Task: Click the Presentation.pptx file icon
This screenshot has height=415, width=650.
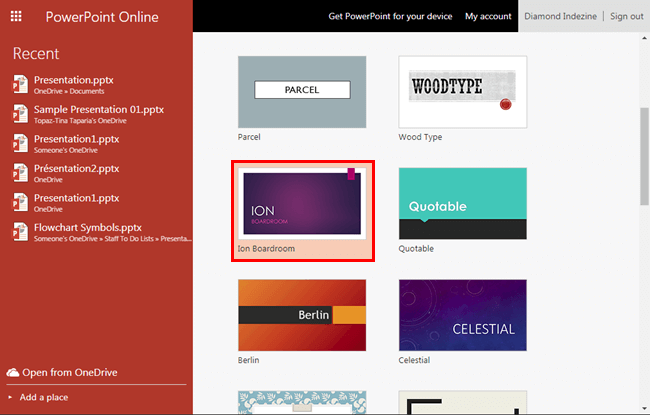Action: 19,83
